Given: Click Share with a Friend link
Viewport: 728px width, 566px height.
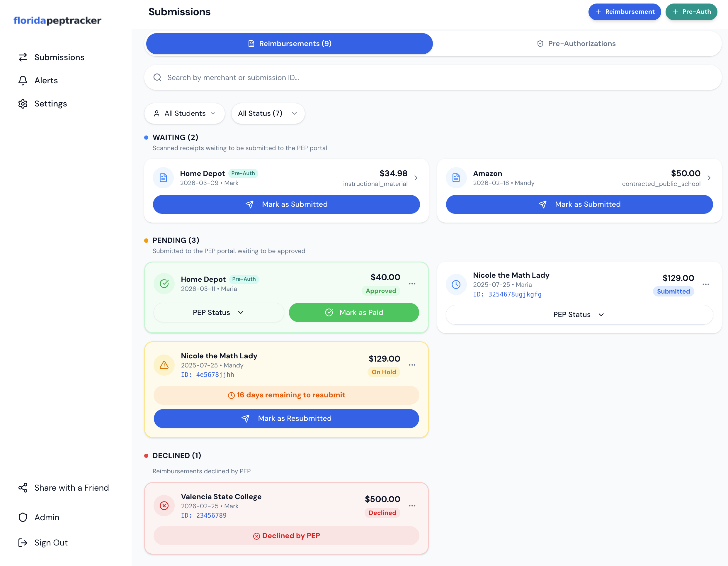Looking at the screenshot, I should (x=64, y=488).
